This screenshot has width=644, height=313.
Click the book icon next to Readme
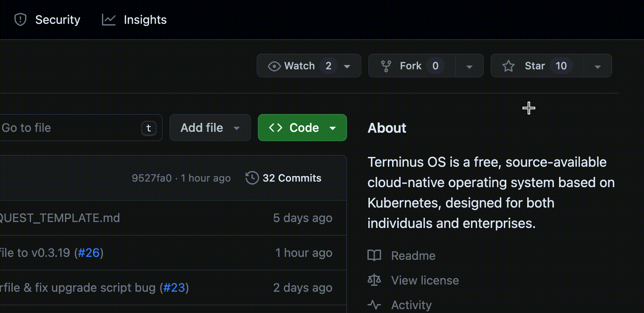(374, 255)
